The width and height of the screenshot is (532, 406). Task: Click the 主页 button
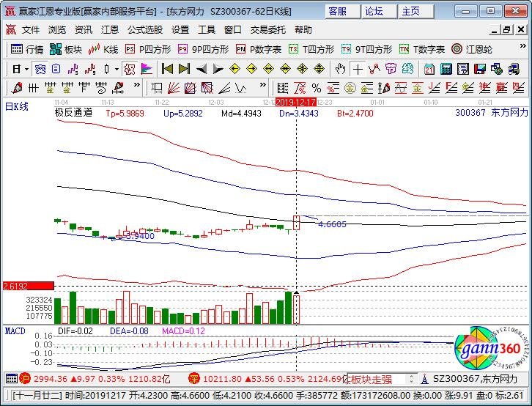416,12
